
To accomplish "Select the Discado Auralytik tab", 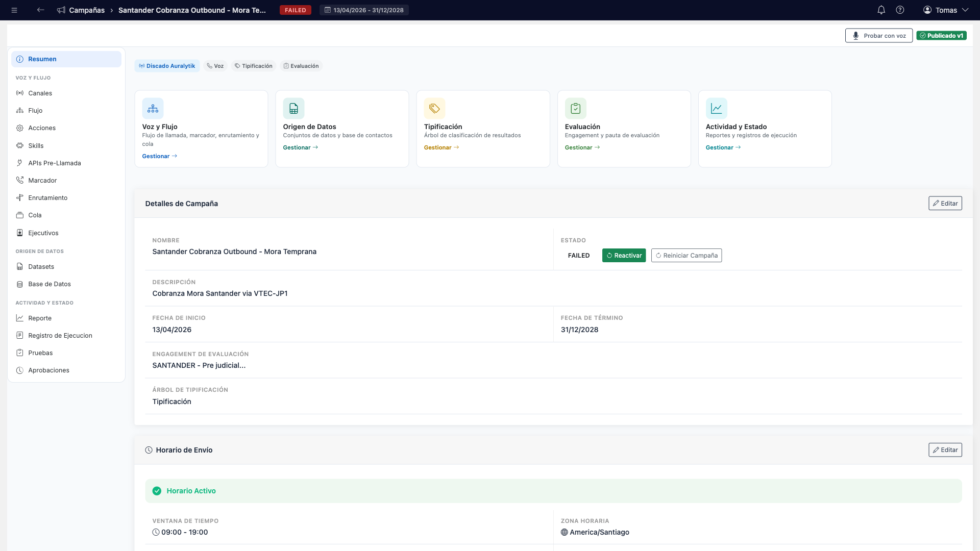I will pyautogui.click(x=167, y=66).
